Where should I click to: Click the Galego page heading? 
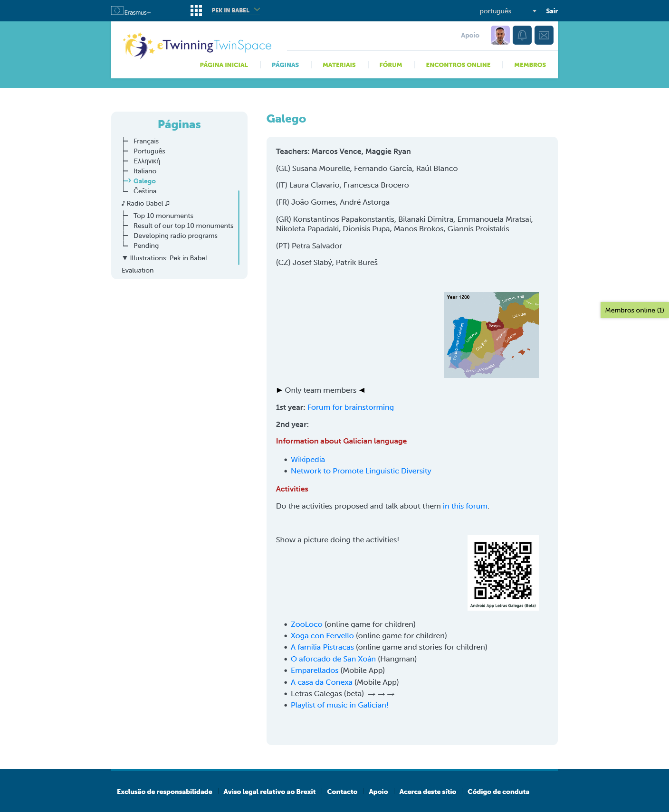point(286,119)
